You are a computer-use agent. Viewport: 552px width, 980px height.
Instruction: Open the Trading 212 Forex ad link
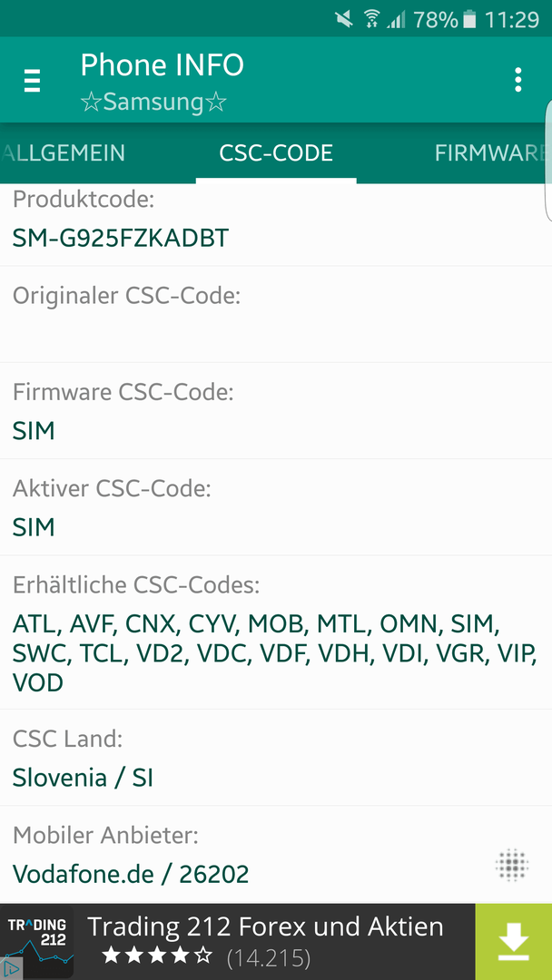point(266,926)
